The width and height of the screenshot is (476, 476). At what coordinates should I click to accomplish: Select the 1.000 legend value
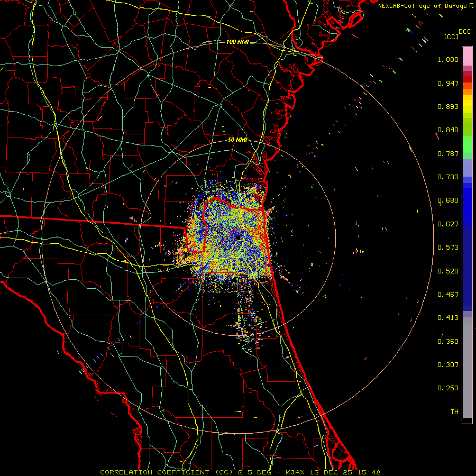448,59
